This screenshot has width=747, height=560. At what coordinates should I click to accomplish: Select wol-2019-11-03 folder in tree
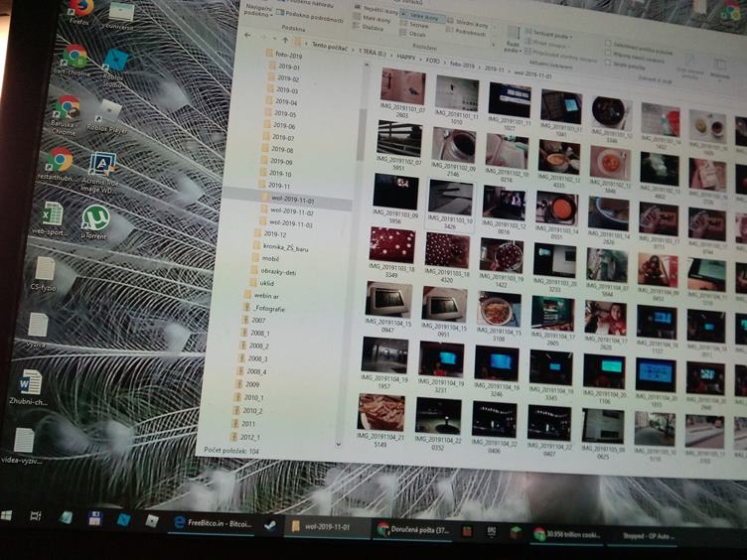pos(287,222)
